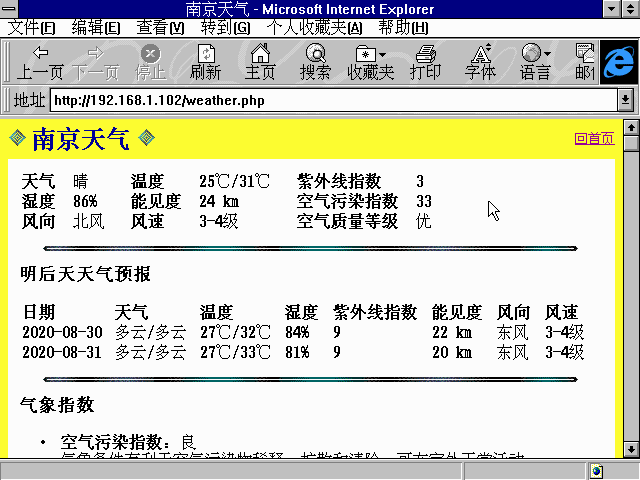Viewport: 640px width, 480px height.
Task: Click the 空气质量等级 value 优
Action: point(423,221)
